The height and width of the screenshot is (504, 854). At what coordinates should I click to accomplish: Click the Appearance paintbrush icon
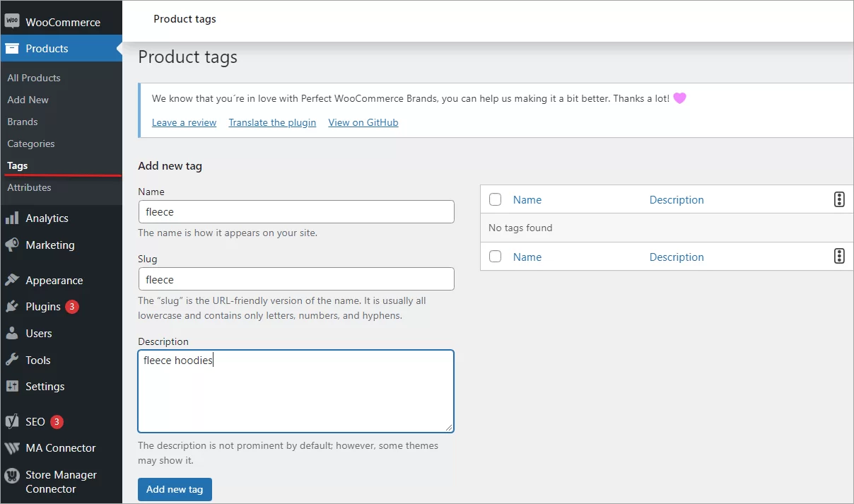tap(13, 280)
